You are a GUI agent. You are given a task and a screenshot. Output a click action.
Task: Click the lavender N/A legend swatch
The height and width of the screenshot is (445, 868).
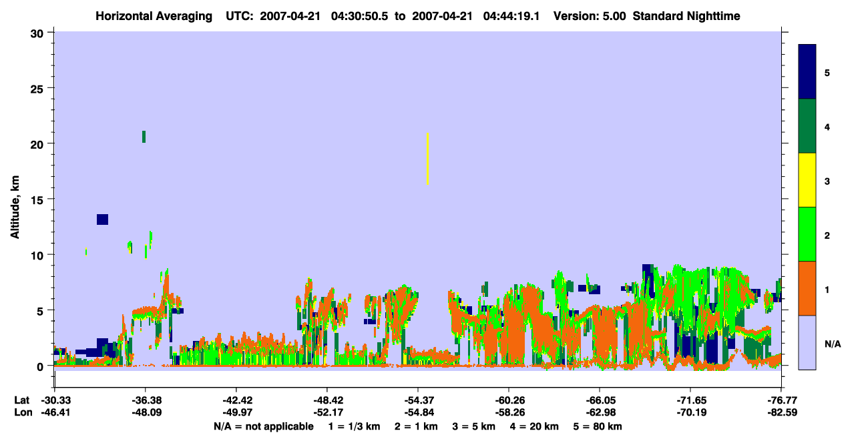tap(807, 342)
